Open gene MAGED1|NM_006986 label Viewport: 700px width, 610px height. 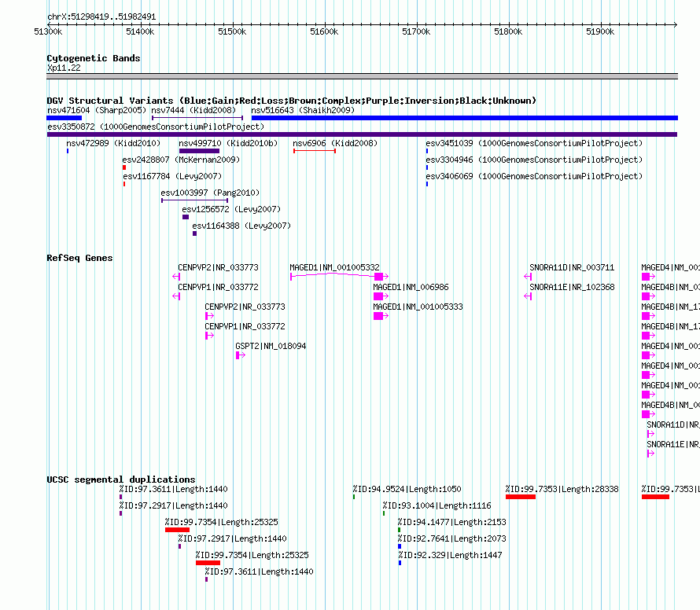tap(411, 287)
